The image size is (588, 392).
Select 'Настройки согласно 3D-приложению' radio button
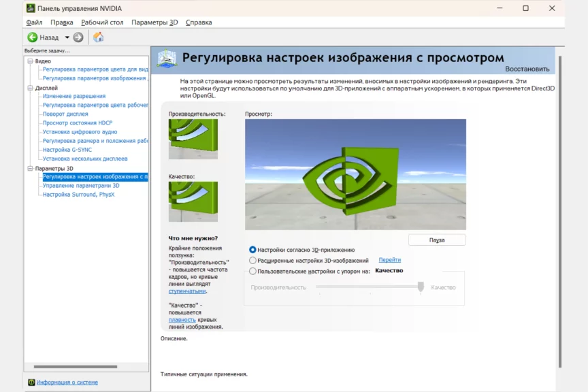[253, 250]
